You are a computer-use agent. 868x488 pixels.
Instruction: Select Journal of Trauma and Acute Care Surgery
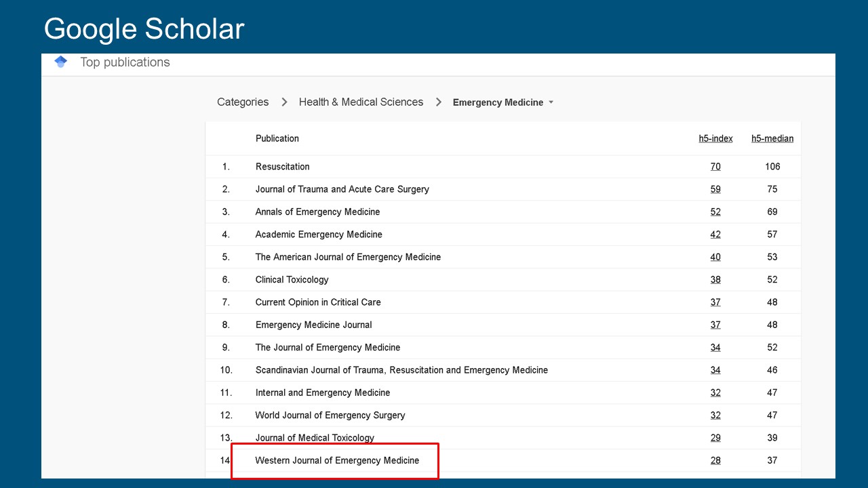tap(342, 189)
